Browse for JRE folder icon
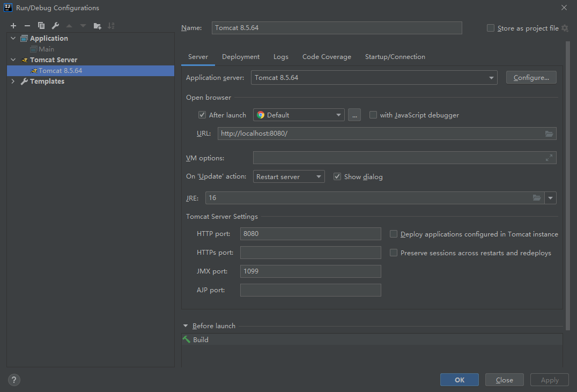Viewport: 577px width, 392px height. (537, 198)
